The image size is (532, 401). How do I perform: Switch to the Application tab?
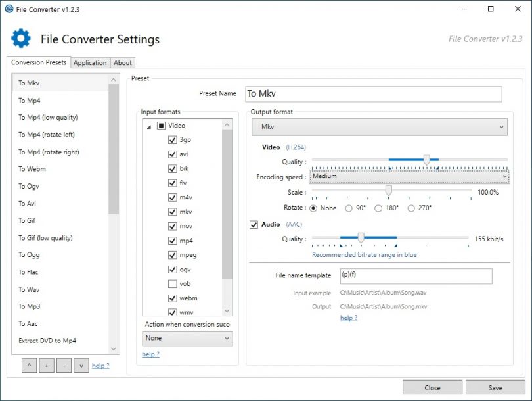pyautogui.click(x=90, y=62)
